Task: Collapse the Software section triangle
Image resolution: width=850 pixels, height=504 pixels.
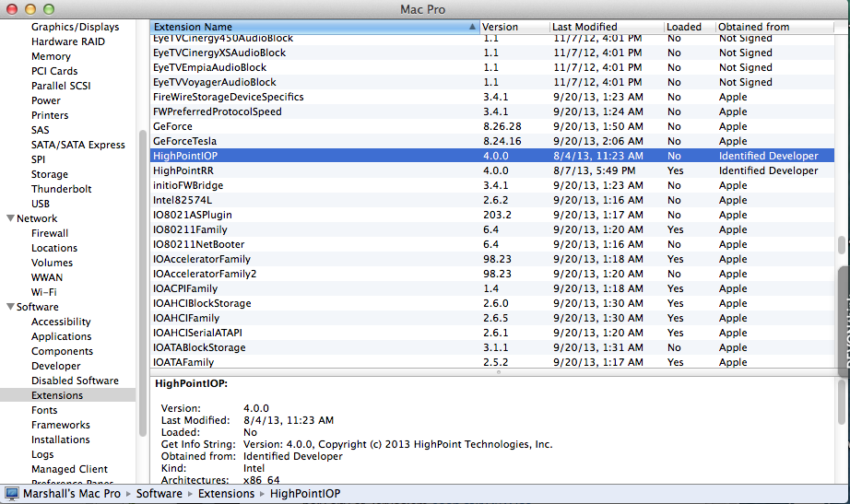Action: [10, 307]
